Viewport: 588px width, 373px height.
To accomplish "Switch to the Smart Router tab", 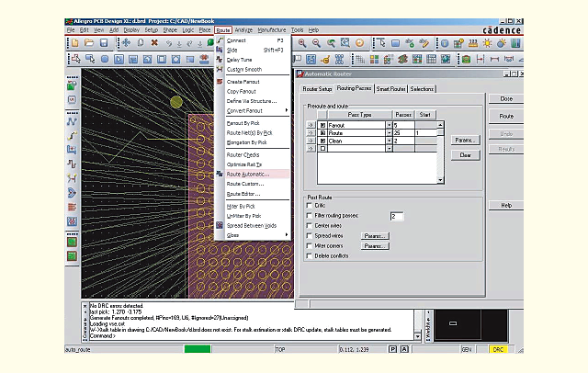I will click(x=390, y=89).
